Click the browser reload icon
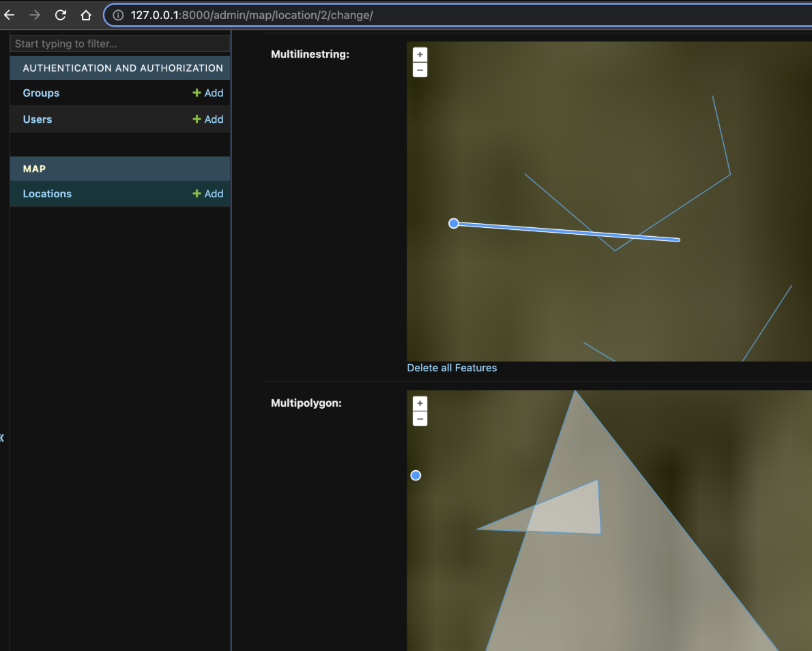This screenshot has width=812, height=651. tap(61, 15)
